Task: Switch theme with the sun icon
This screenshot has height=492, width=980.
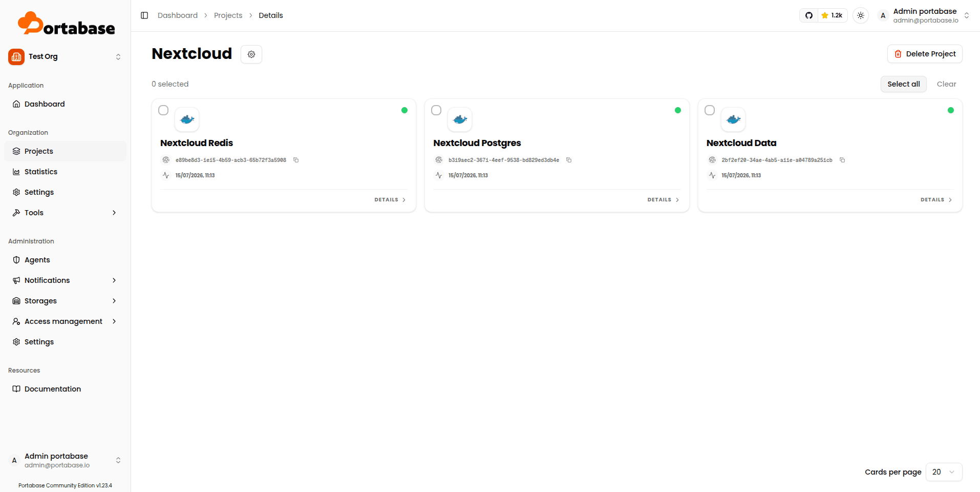Action: (861, 15)
